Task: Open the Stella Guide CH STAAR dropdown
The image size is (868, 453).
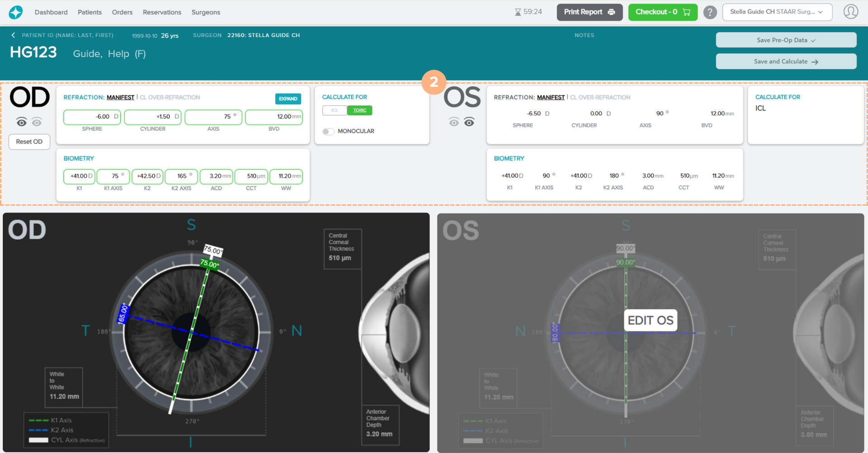Action: click(777, 12)
